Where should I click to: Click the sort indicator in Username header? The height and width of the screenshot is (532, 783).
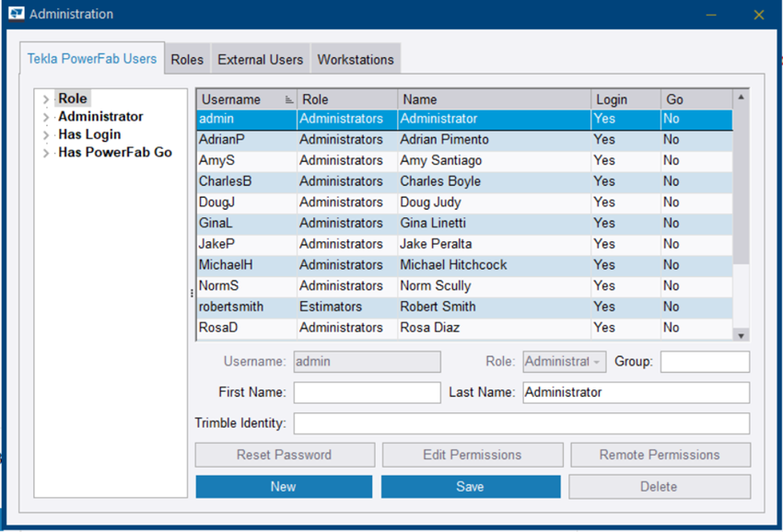coord(288,100)
